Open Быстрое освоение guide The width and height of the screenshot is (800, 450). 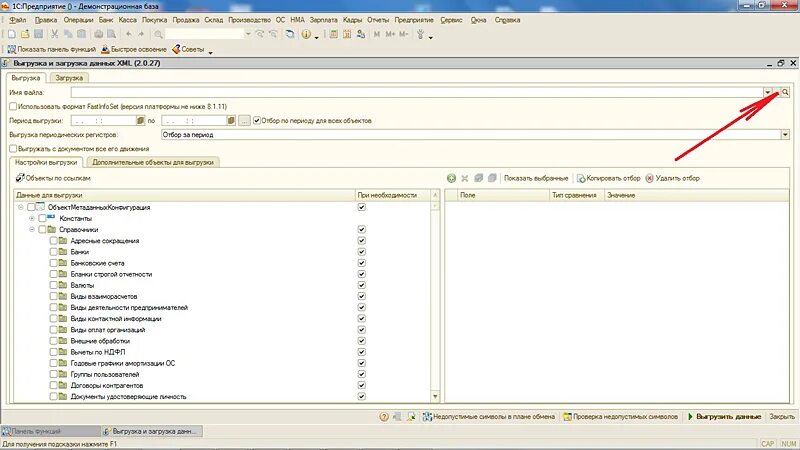pos(134,49)
